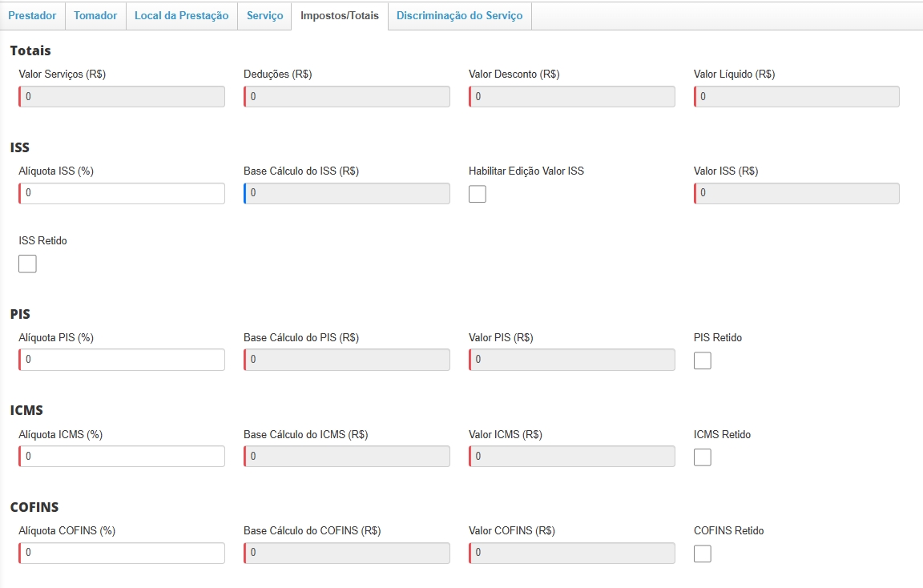
Task: Enable the Habilitar Edição Valor ISS checkbox
Action: click(478, 194)
